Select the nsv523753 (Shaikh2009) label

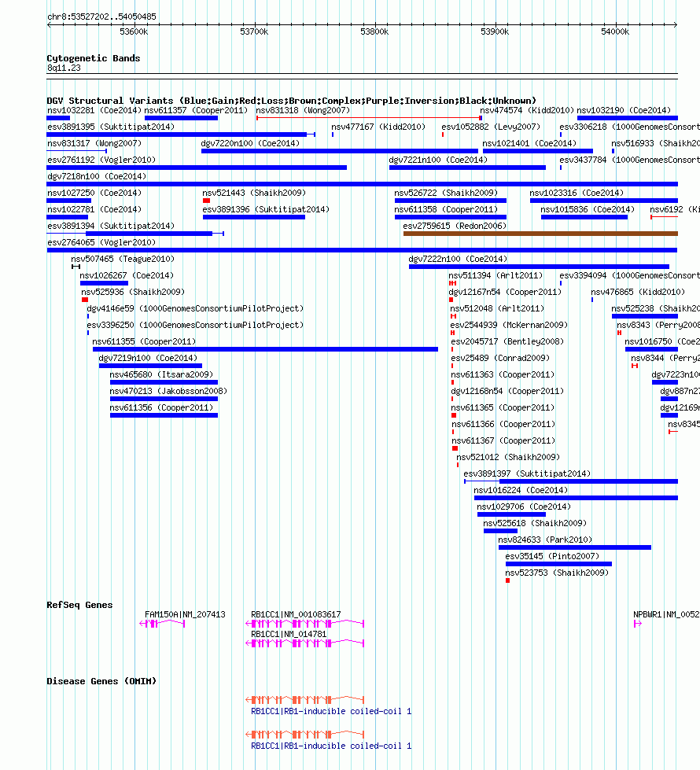click(x=557, y=573)
